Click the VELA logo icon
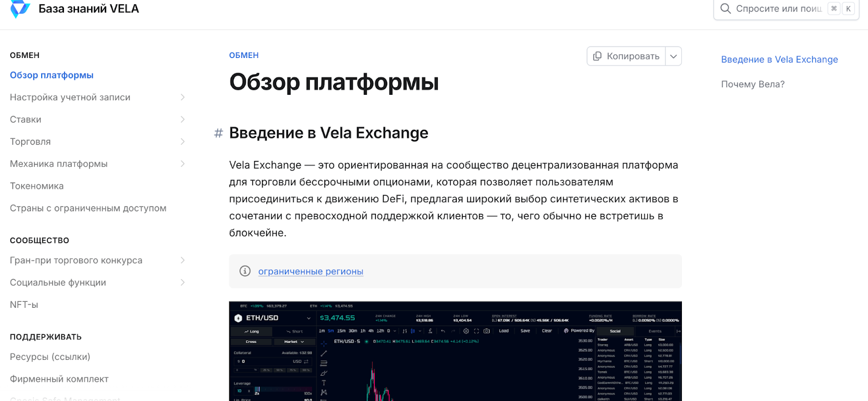This screenshot has width=868, height=401. click(20, 9)
